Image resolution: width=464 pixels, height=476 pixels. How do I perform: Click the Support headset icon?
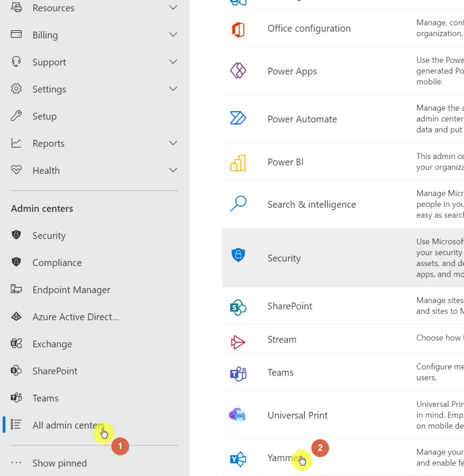click(16, 62)
